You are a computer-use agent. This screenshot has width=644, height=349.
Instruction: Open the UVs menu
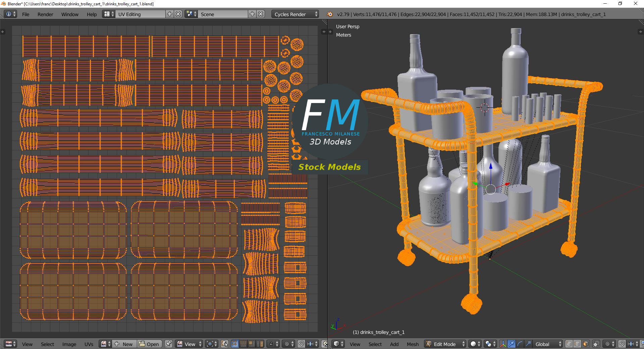coord(89,344)
